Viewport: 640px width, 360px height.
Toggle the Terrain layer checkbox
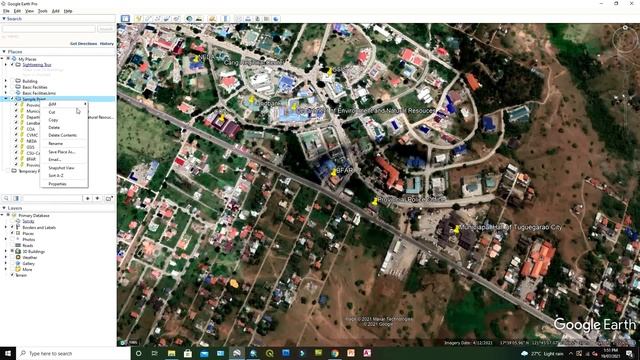[x=12, y=275]
